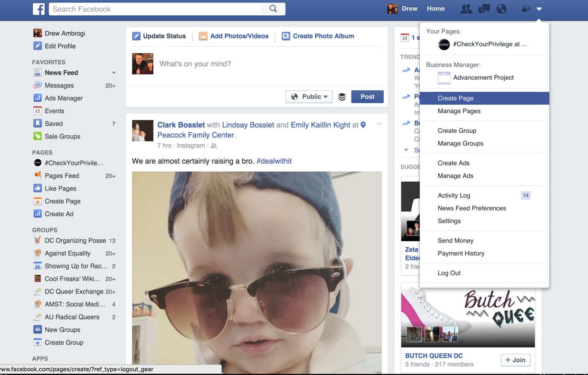This screenshot has height=375, width=588.
Task: Select Create Page in the dropdown menu
Action: tap(484, 98)
